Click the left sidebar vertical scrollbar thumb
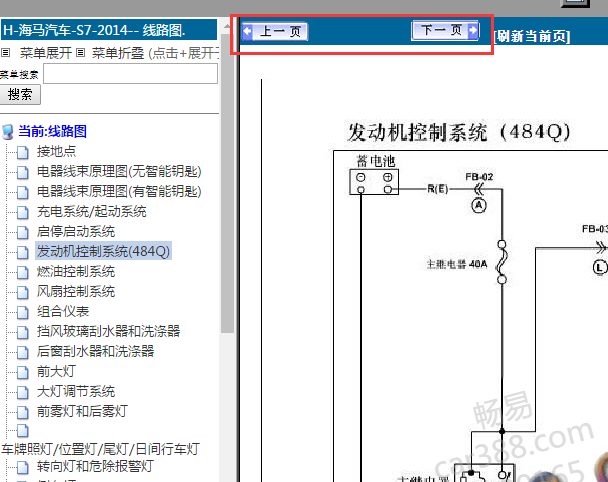The image size is (608, 482). 227,183
